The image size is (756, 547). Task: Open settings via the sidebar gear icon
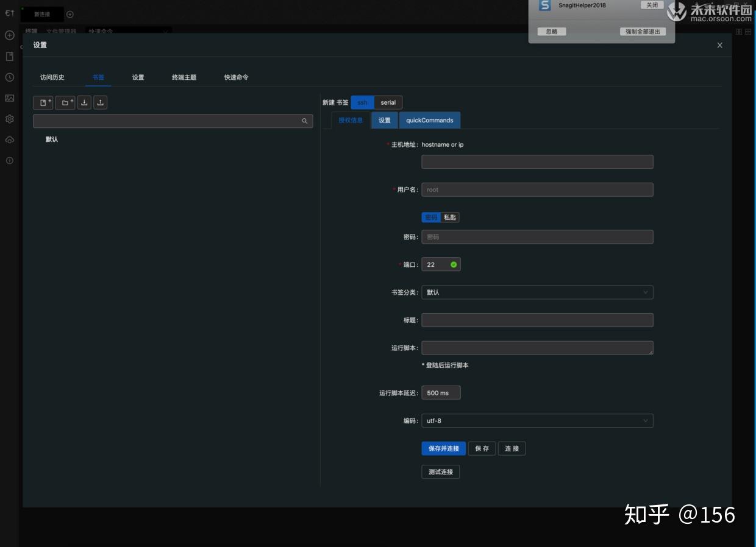click(x=10, y=119)
